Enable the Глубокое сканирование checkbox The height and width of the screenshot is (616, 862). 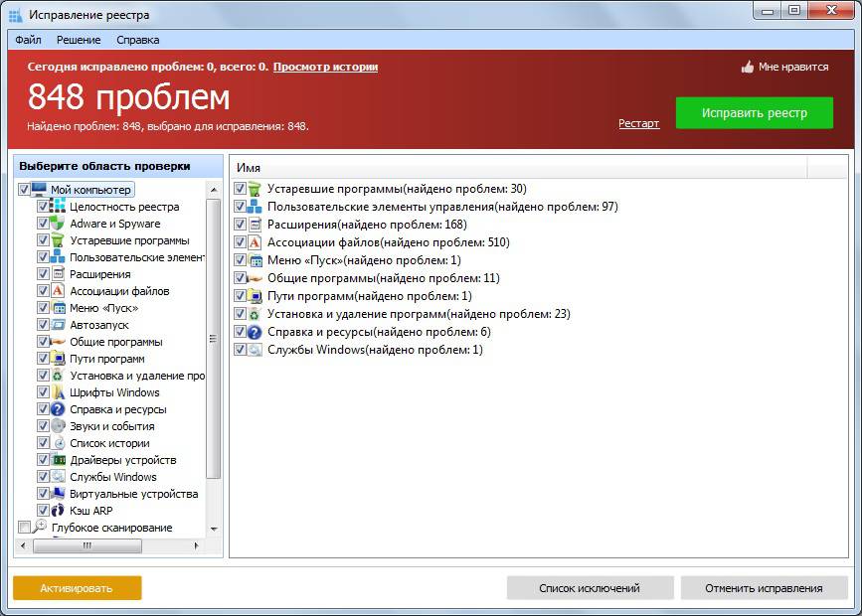24,527
